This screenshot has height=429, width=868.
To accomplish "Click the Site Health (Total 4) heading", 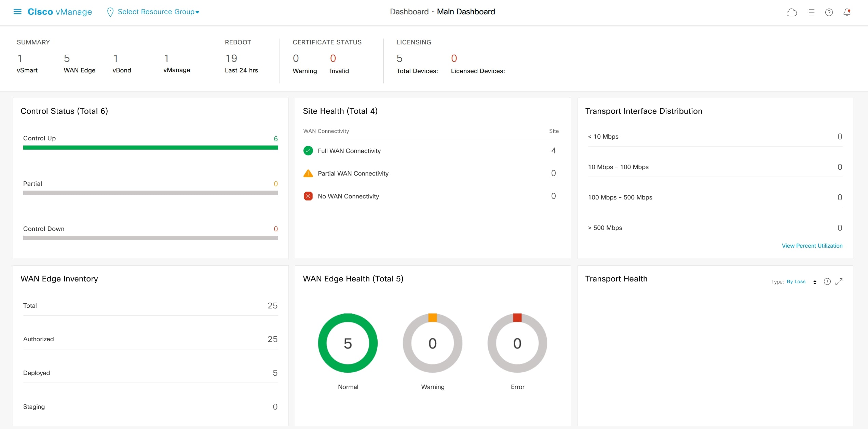I will pos(340,111).
